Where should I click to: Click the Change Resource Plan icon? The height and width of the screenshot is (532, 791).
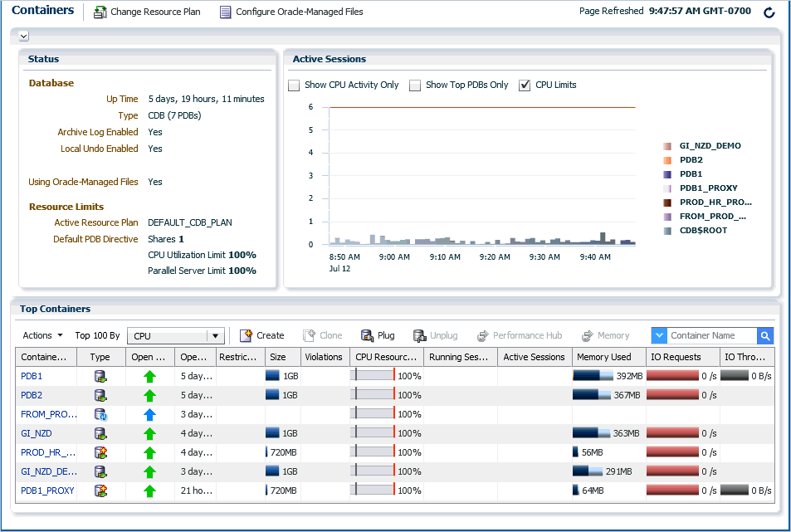pyautogui.click(x=100, y=12)
